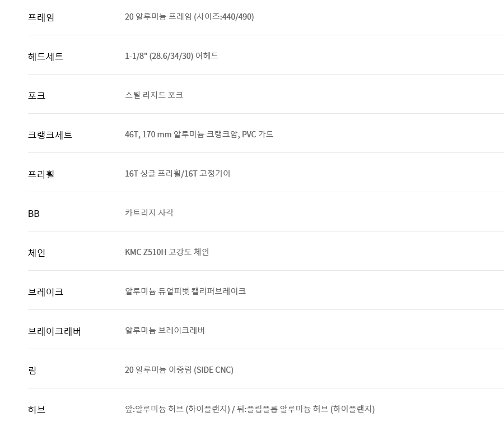Select the KMC Z510H 고강도 체인 text
The height and width of the screenshot is (426, 504).
(167, 252)
